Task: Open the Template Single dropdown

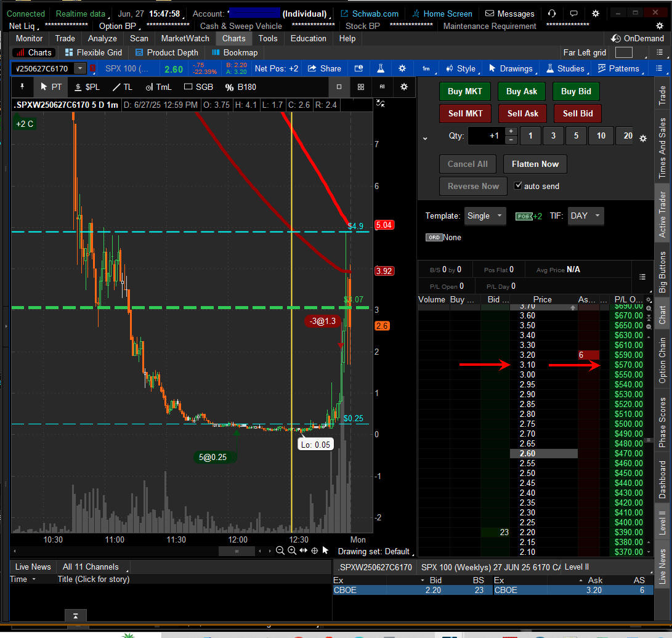Action: 485,216
